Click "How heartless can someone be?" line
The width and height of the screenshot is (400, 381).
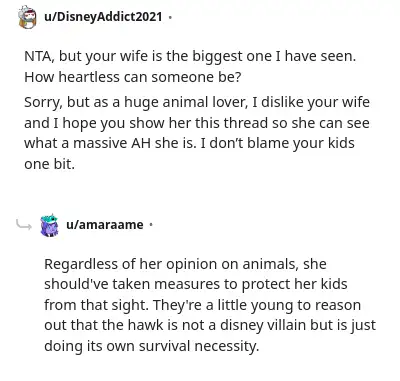coord(132,77)
